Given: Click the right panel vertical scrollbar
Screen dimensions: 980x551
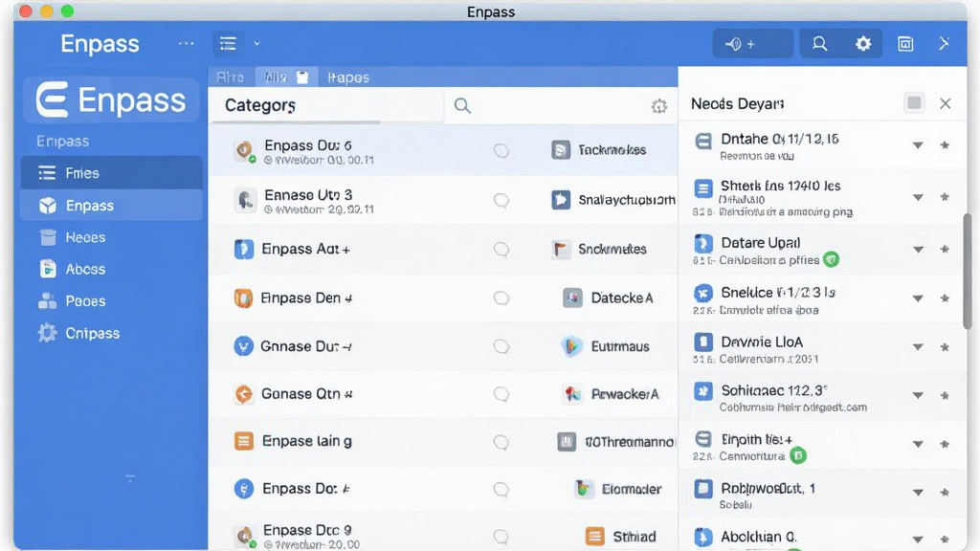Looking at the screenshot, I should click(967, 272).
